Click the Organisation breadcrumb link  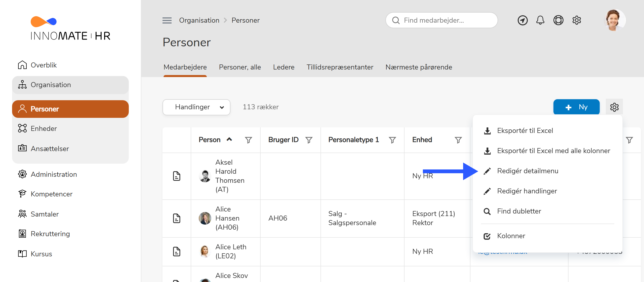pyautogui.click(x=199, y=20)
